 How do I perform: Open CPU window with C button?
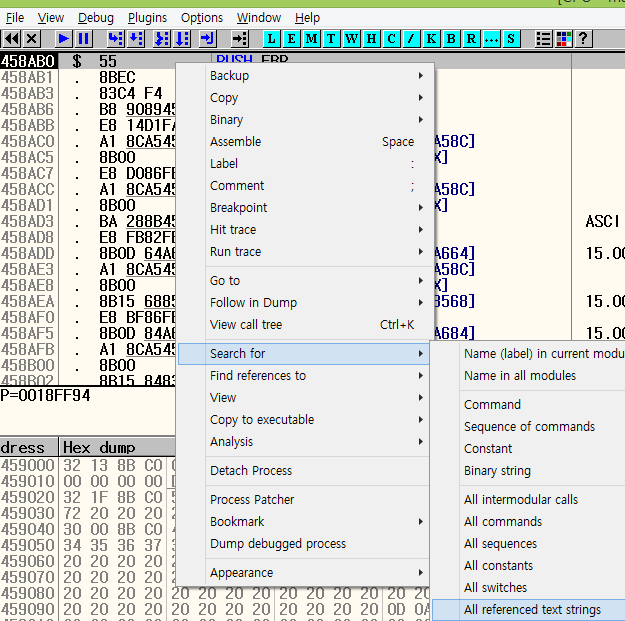[391, 39]
